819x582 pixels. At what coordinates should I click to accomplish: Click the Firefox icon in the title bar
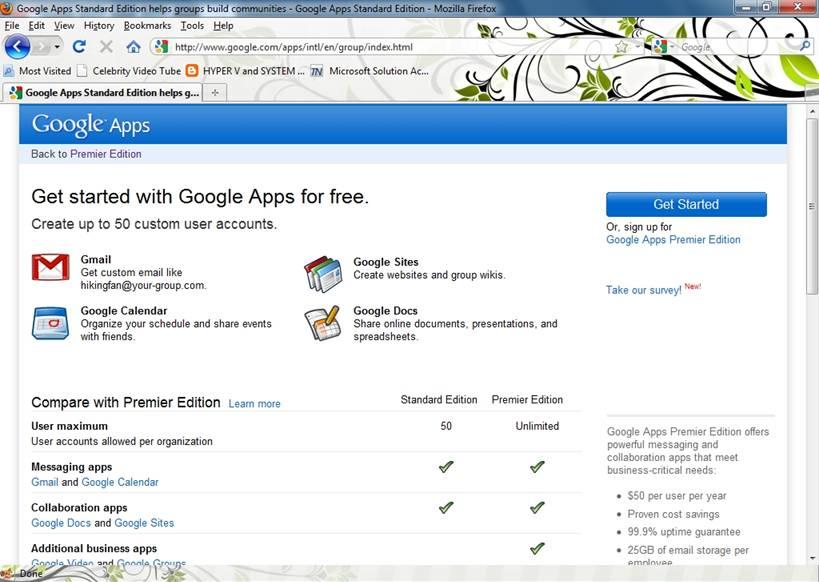(x=6, y=8)
